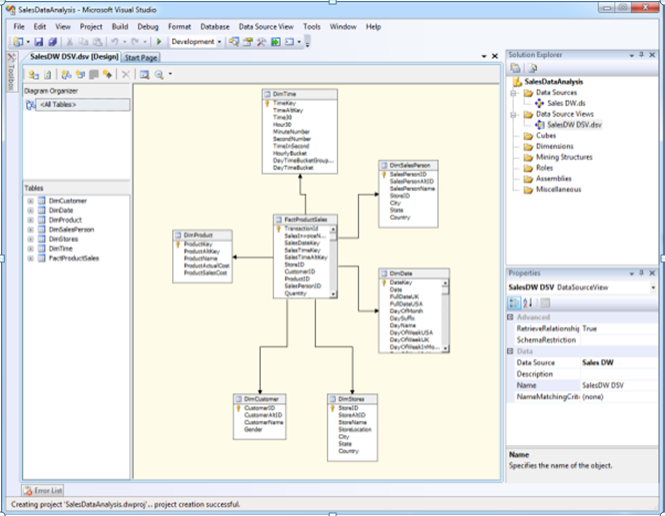Click the Delete X icon in DSV toolbar
The image size is (665, 516).
point(126,75)
